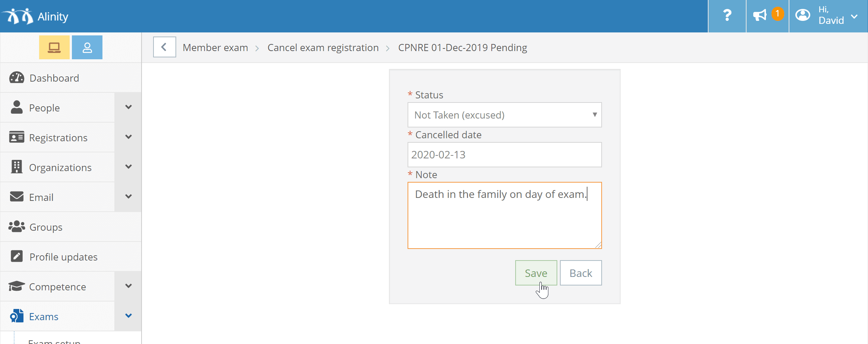Open the Status dropdown
Viewport: 868px width, 344px height.
pyautogui.click(x=504, y=115)
